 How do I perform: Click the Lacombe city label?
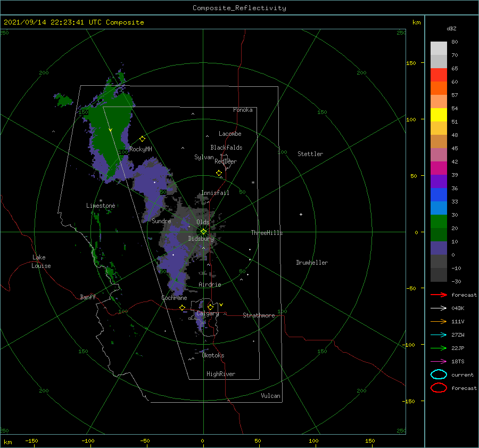(x=230, y=134)
